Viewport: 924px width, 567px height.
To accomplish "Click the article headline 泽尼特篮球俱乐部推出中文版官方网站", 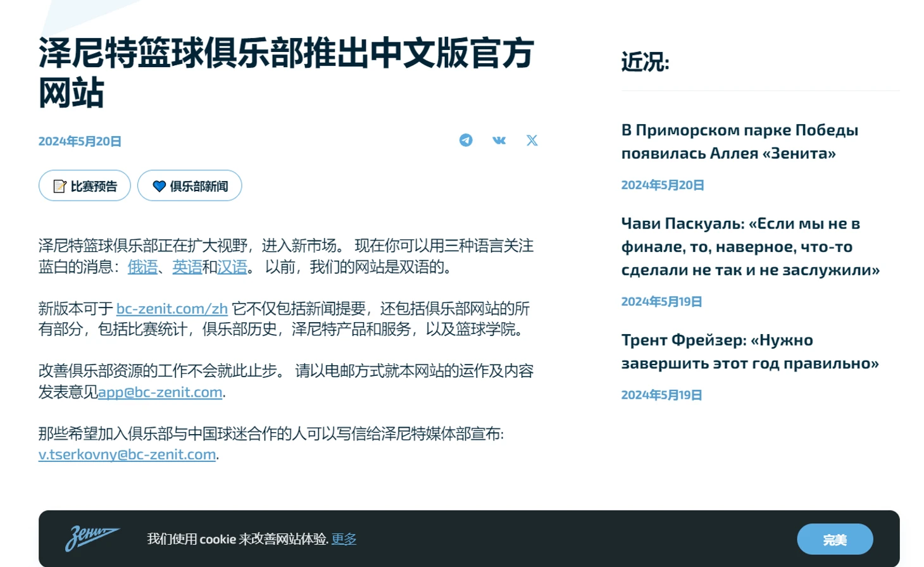I will pyautogui.click(x=286, y=72).
